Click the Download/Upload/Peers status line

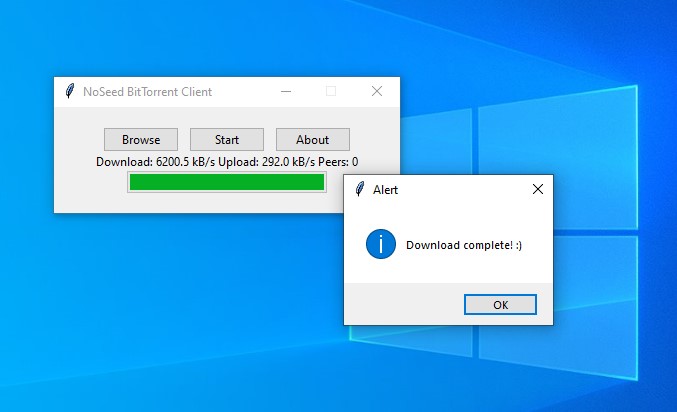click(x=227, y=162)
